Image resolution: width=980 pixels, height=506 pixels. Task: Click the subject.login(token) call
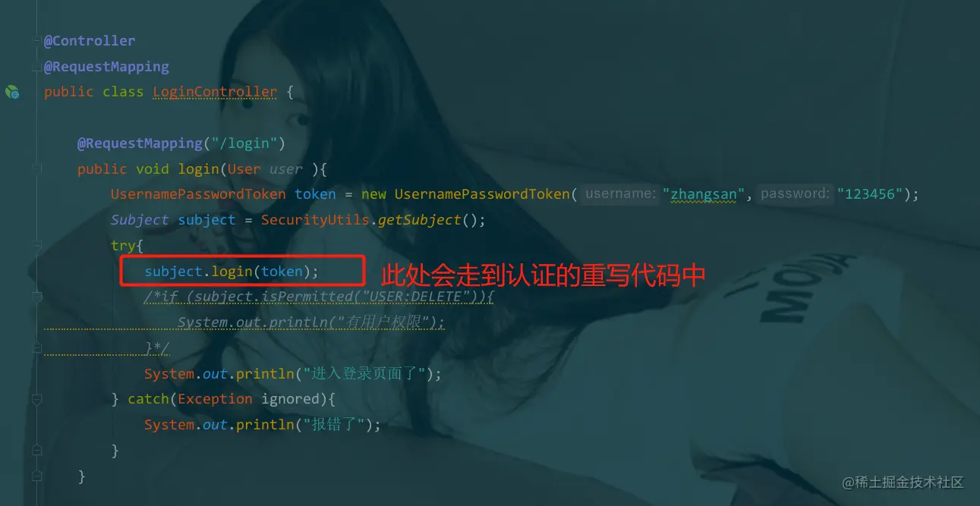pos(232,271)
